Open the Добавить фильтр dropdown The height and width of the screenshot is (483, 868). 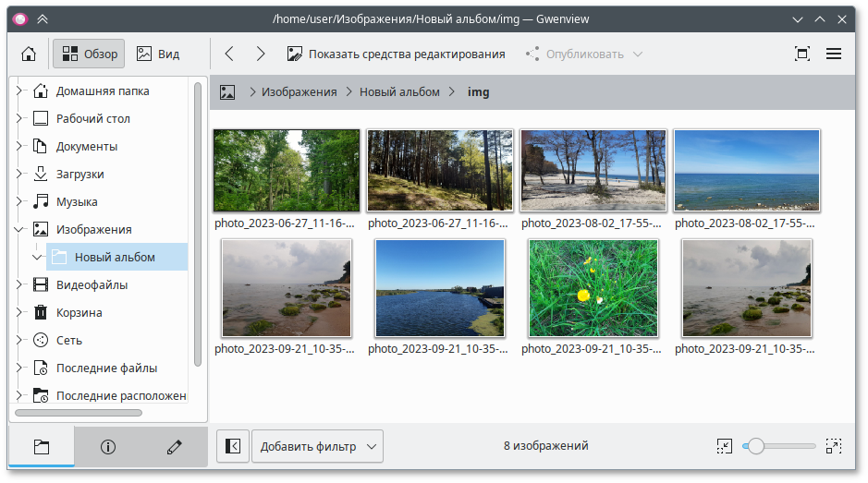click(318, 446)
